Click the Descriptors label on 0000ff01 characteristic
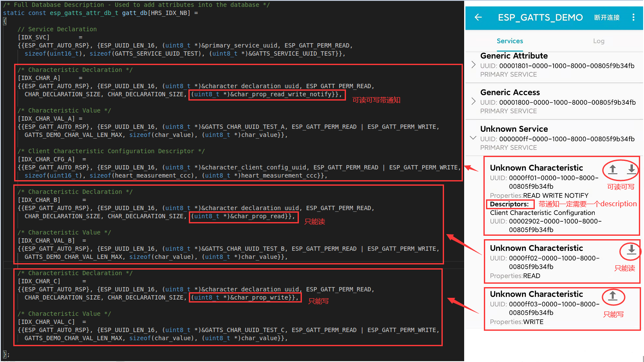This screenshot has height=362, width=644. pyautogui.click(x=510, y=204)
